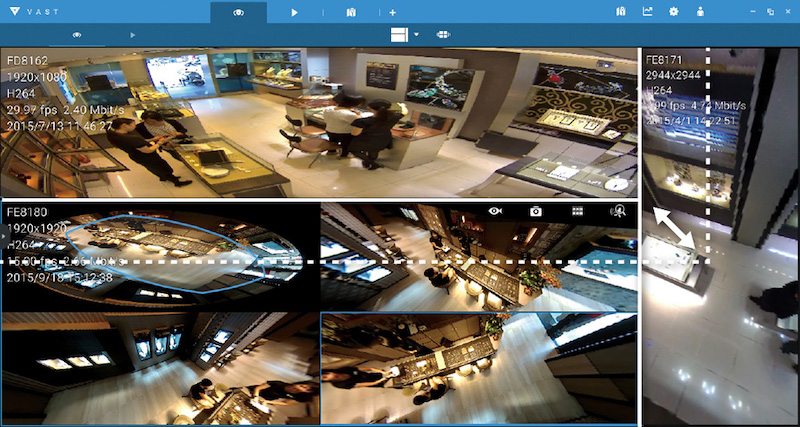Image resolution: width=800 pixels, height=427 pixels.
Task: Expand the layout dropdown arrow
Action: click(x=416, y=34)
